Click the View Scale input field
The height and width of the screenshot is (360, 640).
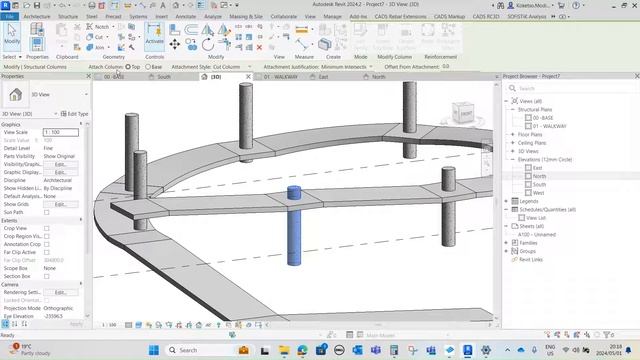[60, 132]
